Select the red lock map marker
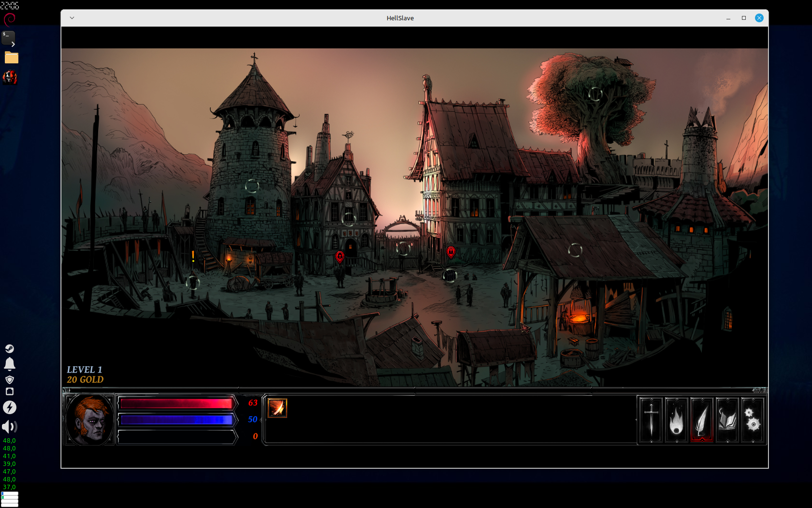 451,252
